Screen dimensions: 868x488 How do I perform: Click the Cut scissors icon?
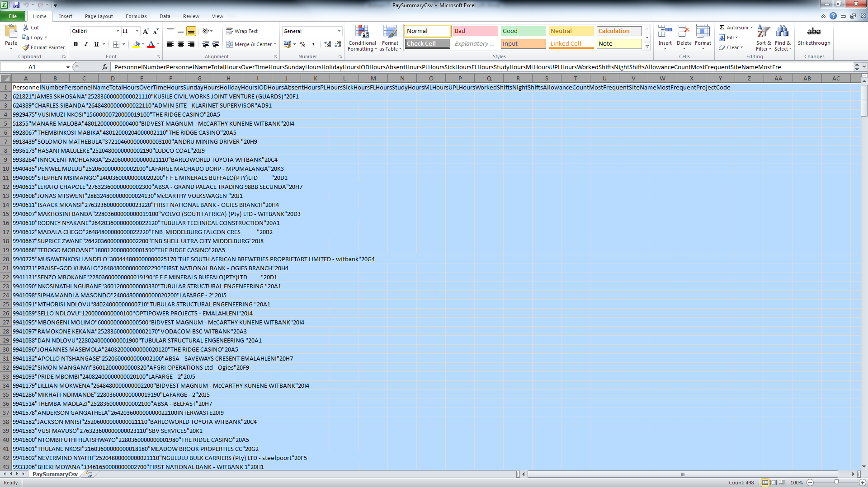tap(26, 28)
